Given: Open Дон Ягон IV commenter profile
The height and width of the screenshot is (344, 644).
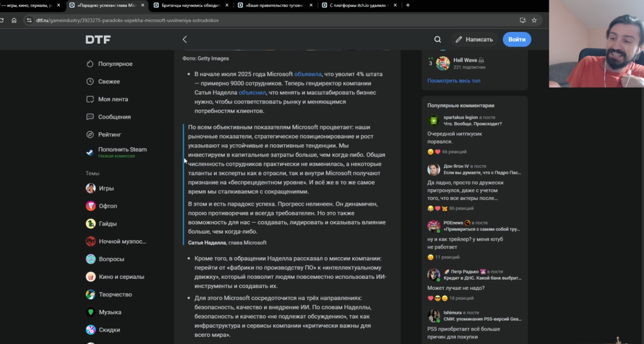Looking at the screenshot, I should pos(457,166).
